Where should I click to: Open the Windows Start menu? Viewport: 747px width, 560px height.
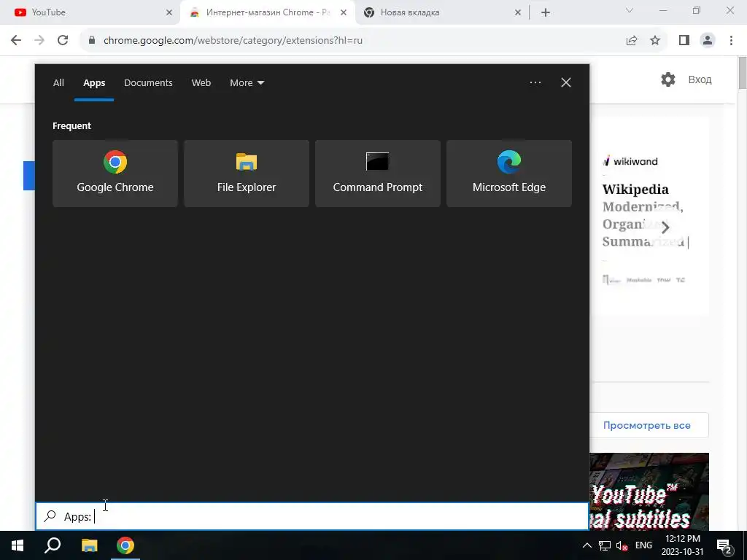tap(18, 545)
